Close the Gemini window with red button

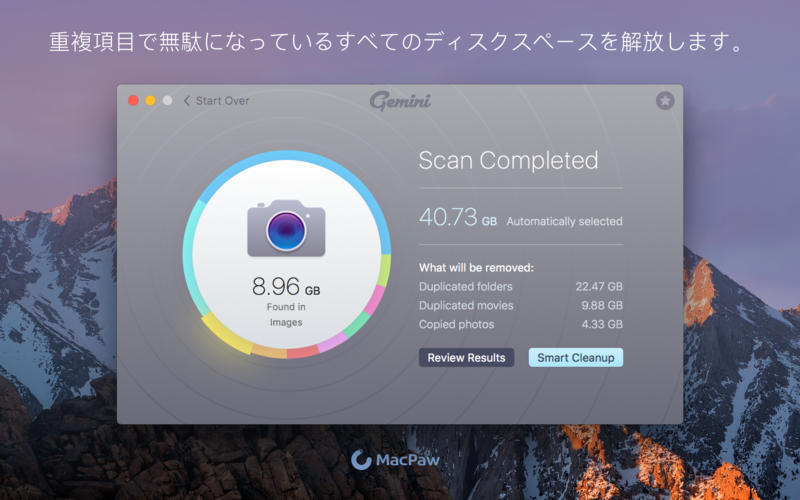pos(133,101)
